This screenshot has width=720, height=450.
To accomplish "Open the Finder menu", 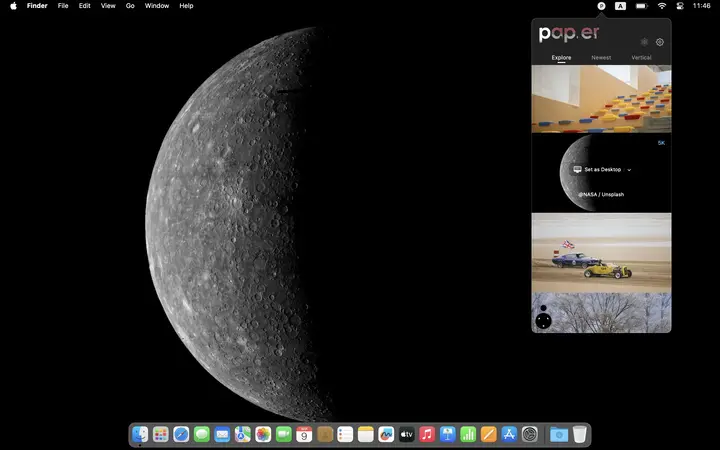I will click(x=37, y=6).
